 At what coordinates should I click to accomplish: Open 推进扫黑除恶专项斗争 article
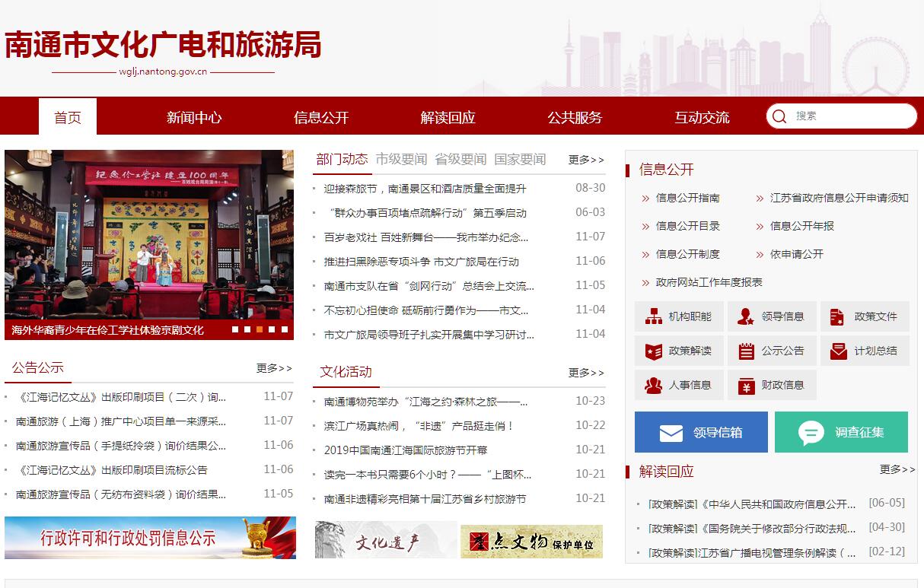point(421,262)
